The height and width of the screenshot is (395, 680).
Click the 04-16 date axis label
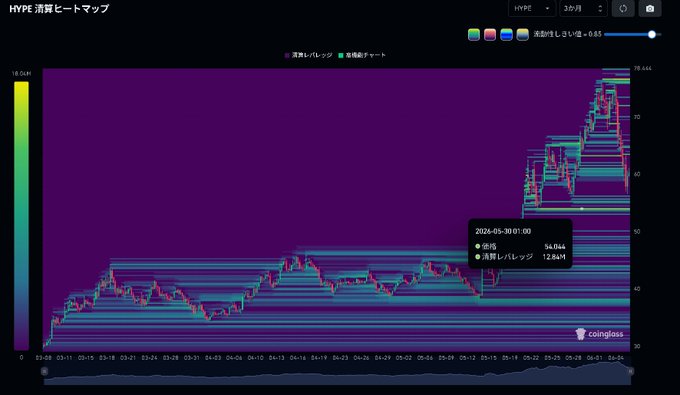click(298, 358)
